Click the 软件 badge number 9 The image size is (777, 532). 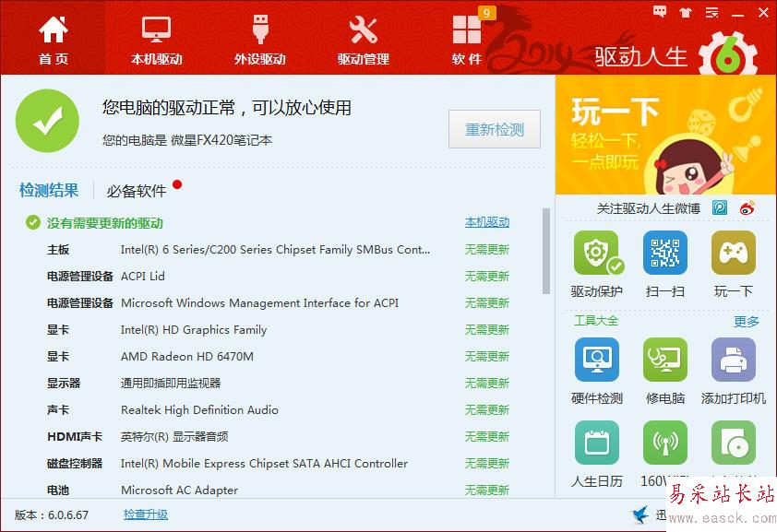tap(486, 13)
